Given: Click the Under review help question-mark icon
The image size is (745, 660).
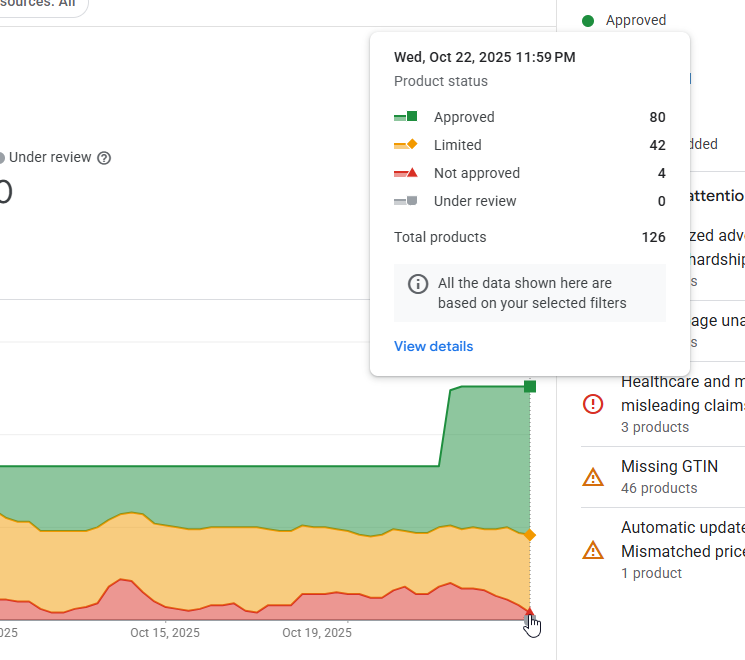Looking at the screenshot, I should click(104, 158).
